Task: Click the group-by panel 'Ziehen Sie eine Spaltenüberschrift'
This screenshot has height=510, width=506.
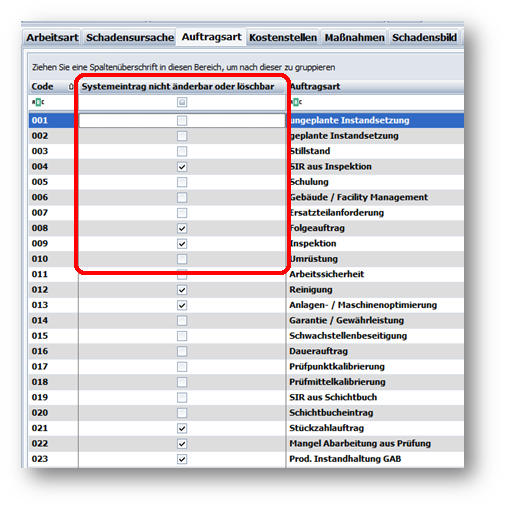Action: [x=246, y=67]
